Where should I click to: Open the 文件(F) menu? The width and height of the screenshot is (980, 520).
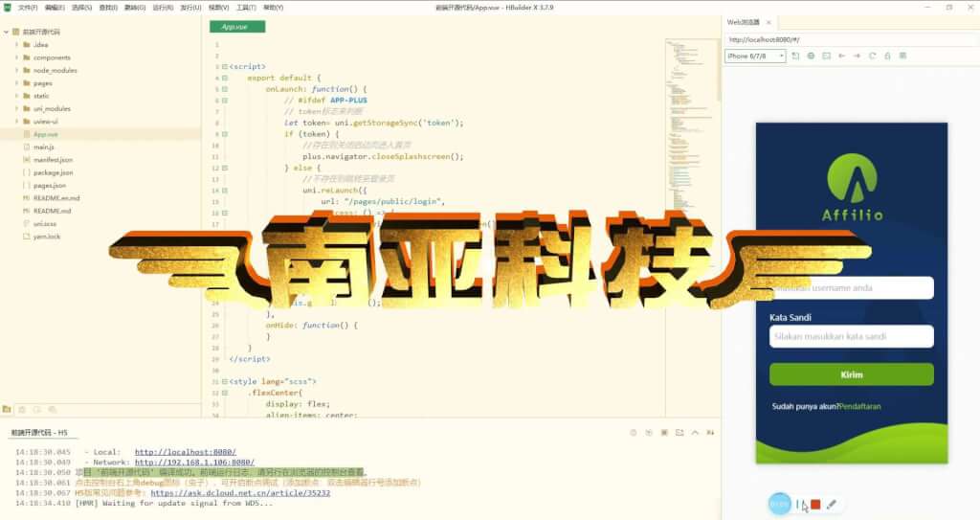pyautogui.click(x=28, y=8)
